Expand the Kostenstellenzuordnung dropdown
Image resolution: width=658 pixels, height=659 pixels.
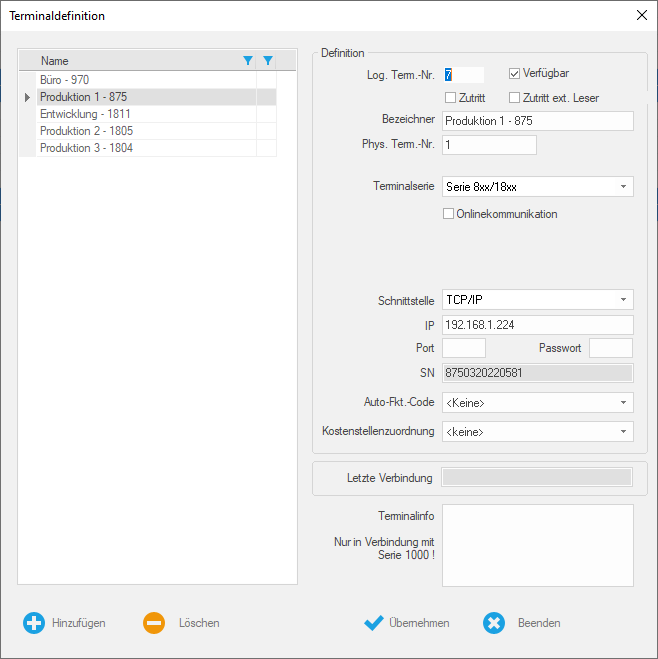coord(624,432)
